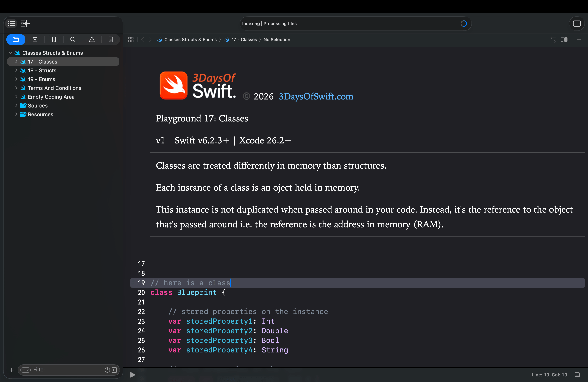Open the find navigator search icon

73,40
